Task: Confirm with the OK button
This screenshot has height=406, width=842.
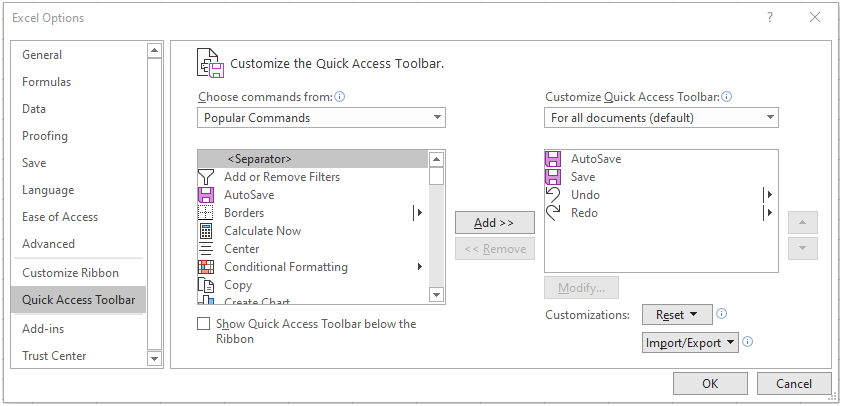Action: tap(710, 383)
